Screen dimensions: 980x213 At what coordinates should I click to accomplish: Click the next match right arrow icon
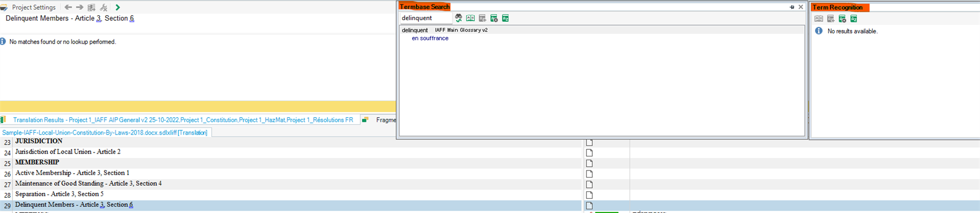pyautogui.click(x=79, y=7)
